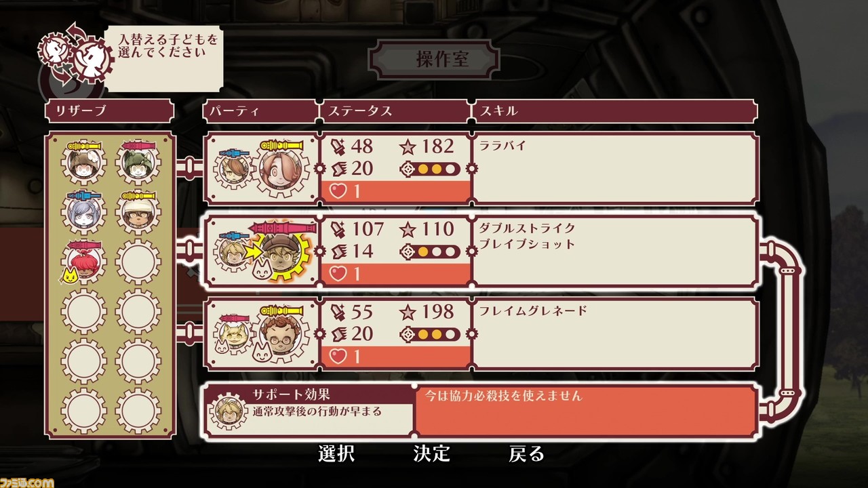Click the 決定 confirm prompt

click(x=431, y=453)
